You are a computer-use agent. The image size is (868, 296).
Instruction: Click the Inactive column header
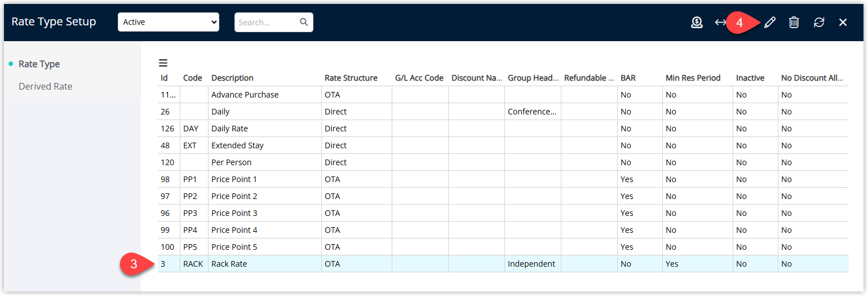[749, 78]
